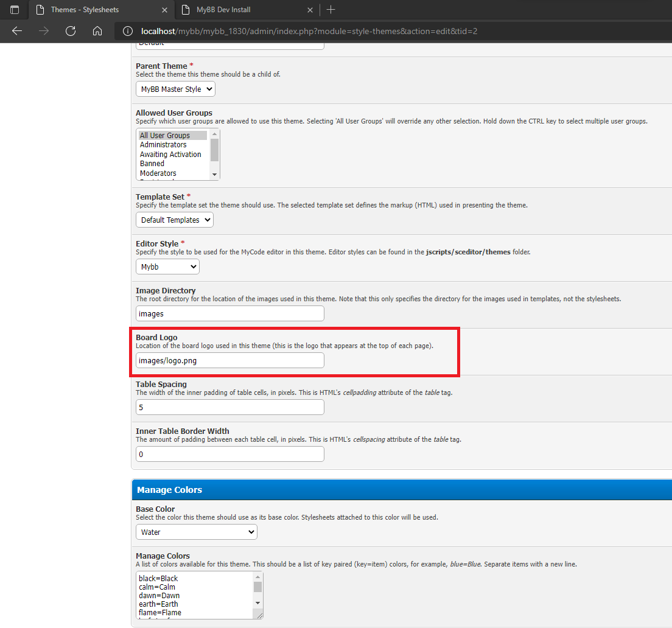Open the Base Color dropdown
The width and height of the screenshot is (672, 628).
tap(196, 532)
